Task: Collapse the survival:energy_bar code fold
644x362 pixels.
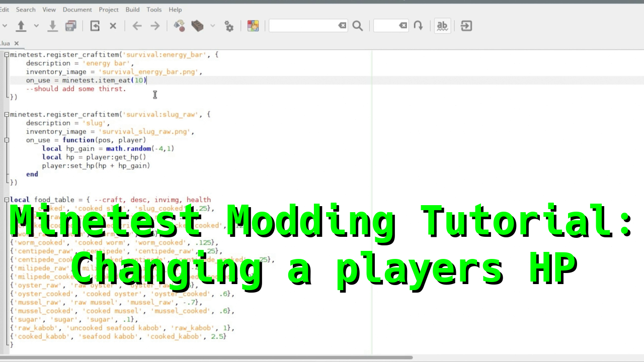Action: pos(7,55)
